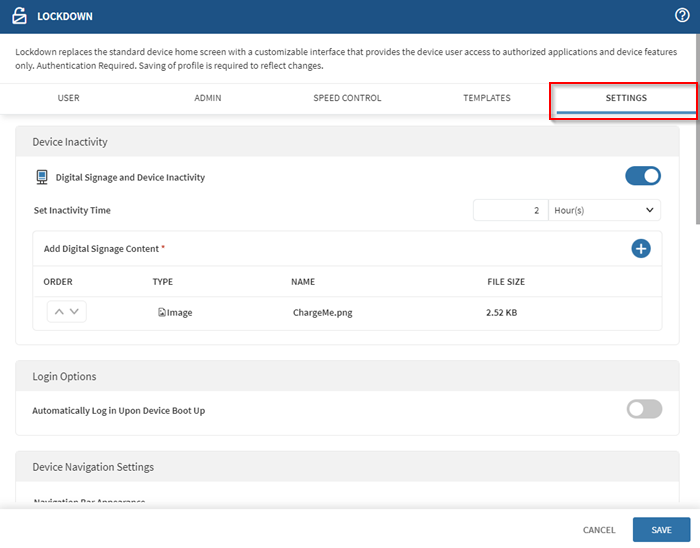
Task: Select the ChargeMe.png file name
Action: pos(322,312)
